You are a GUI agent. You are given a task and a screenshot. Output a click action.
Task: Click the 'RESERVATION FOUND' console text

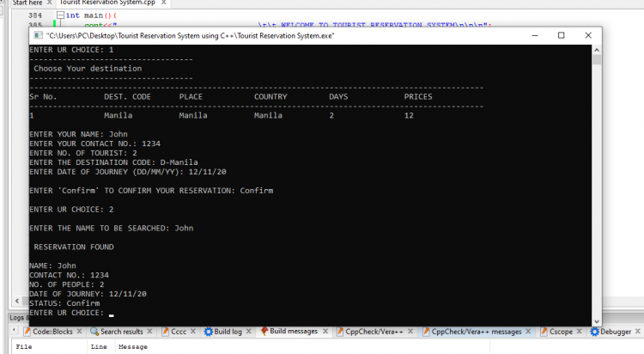point(74,247)
